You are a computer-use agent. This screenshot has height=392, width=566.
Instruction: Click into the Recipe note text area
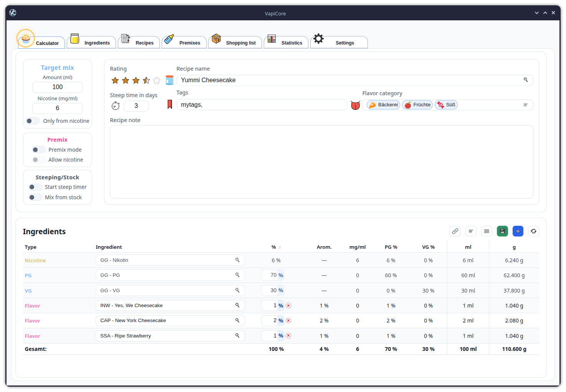tap(321, 162)
